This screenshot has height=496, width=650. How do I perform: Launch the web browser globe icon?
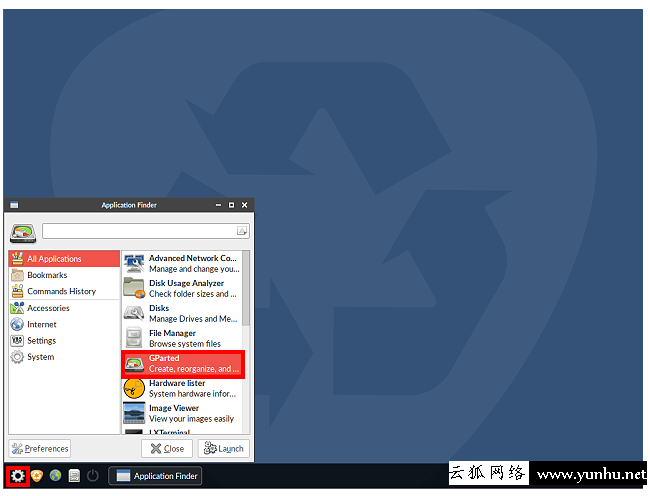tap(55, 476)
